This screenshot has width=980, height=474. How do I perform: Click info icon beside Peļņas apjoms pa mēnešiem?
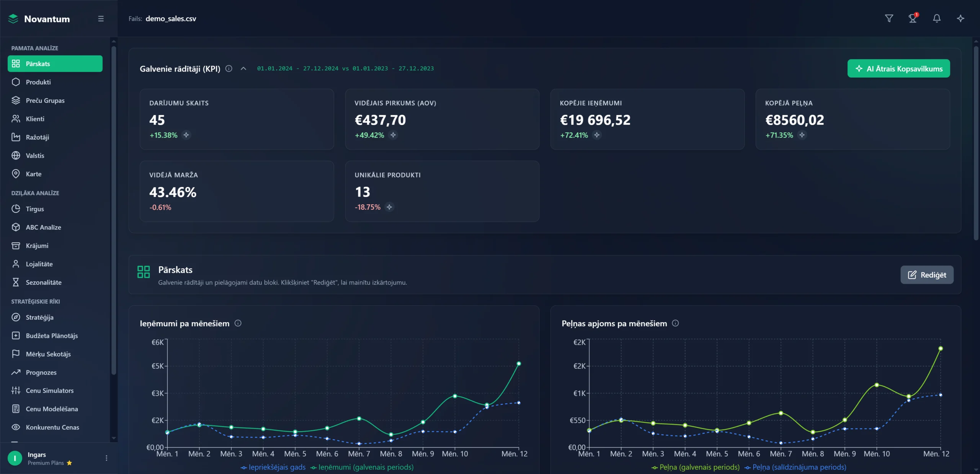click(675, 323)
